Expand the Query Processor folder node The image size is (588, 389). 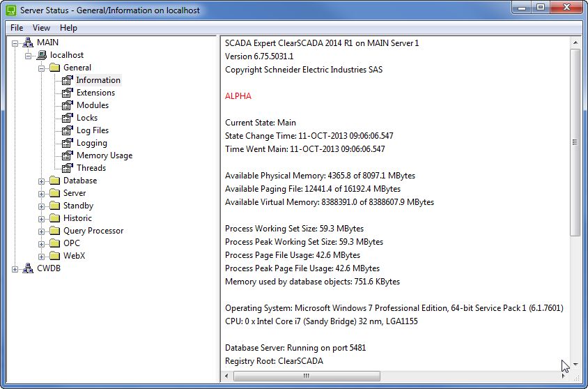(41, 231)
